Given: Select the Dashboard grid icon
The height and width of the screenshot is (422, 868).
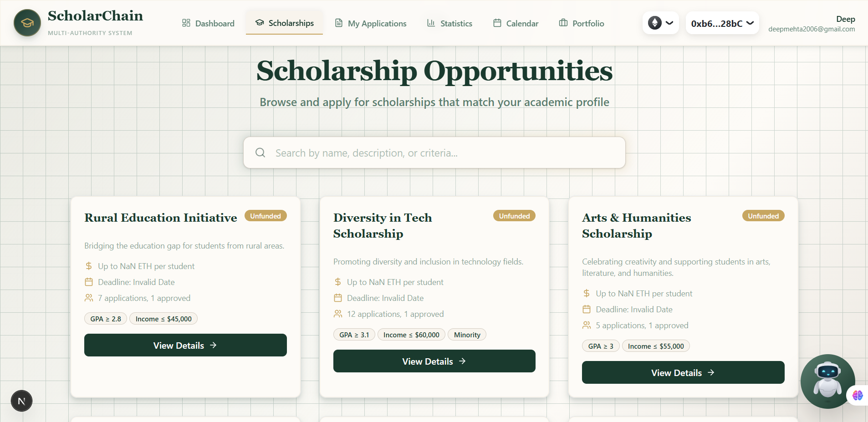Looking at the screenshot, I should (187, 23).
